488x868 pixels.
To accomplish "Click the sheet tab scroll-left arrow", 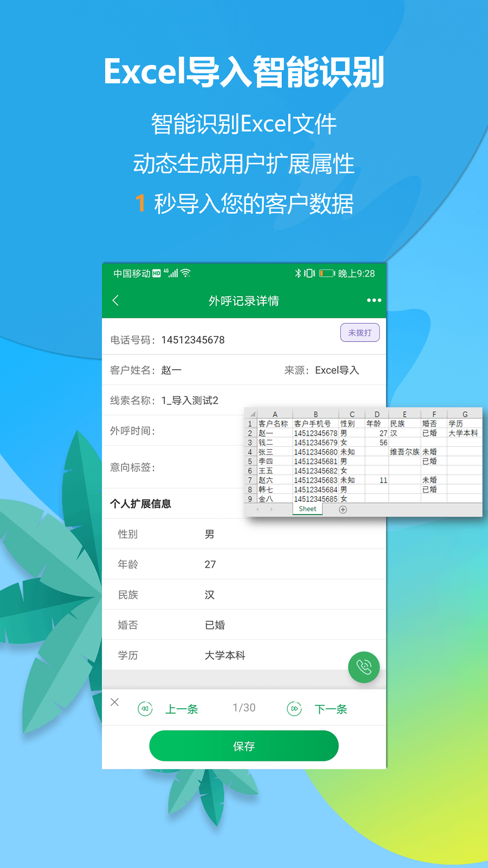I will (x=258, y=509).
